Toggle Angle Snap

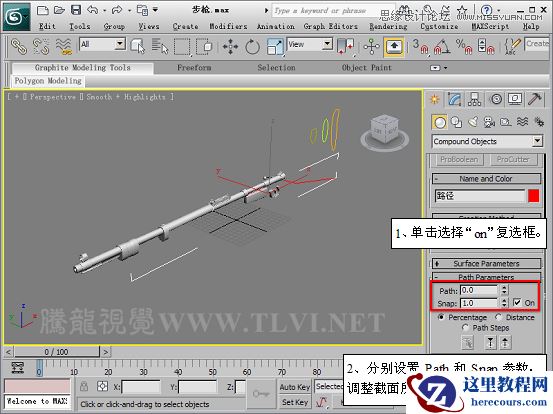click(x=442, y=46)
